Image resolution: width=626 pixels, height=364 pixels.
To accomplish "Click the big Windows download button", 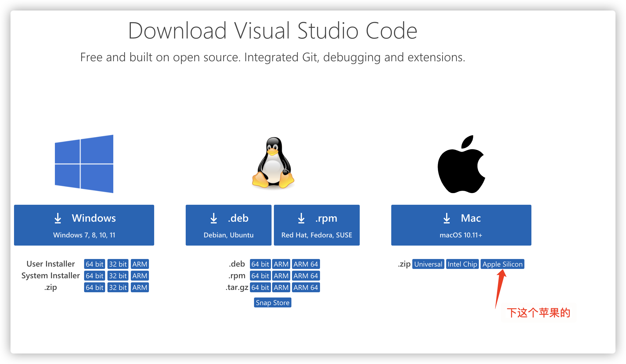I will click(x=84, y=225).
